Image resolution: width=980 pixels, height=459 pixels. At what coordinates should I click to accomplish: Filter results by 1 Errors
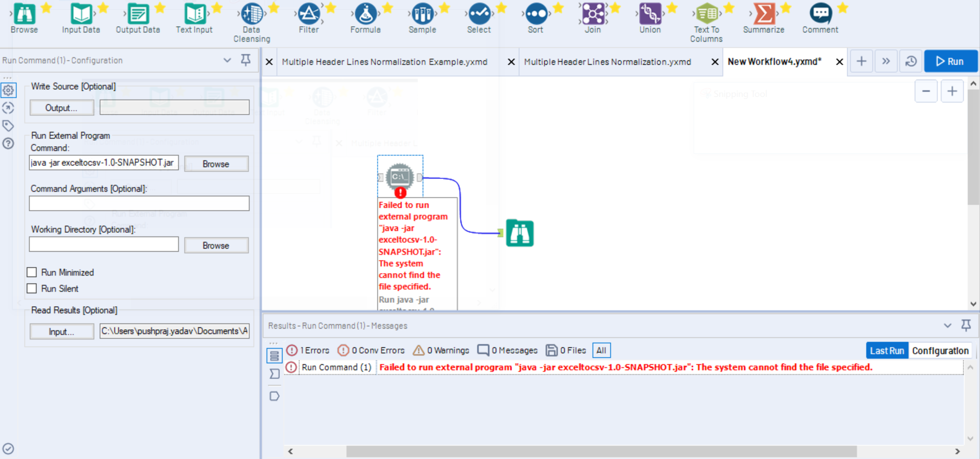[x=308, y=350]
